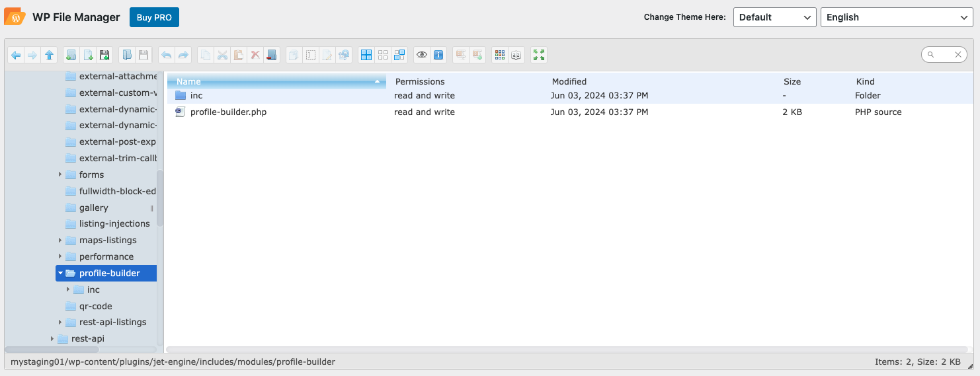980x376 pixels.
Task: Click the Empty folder toolbar icon
Action: click(x=272, y=56)
